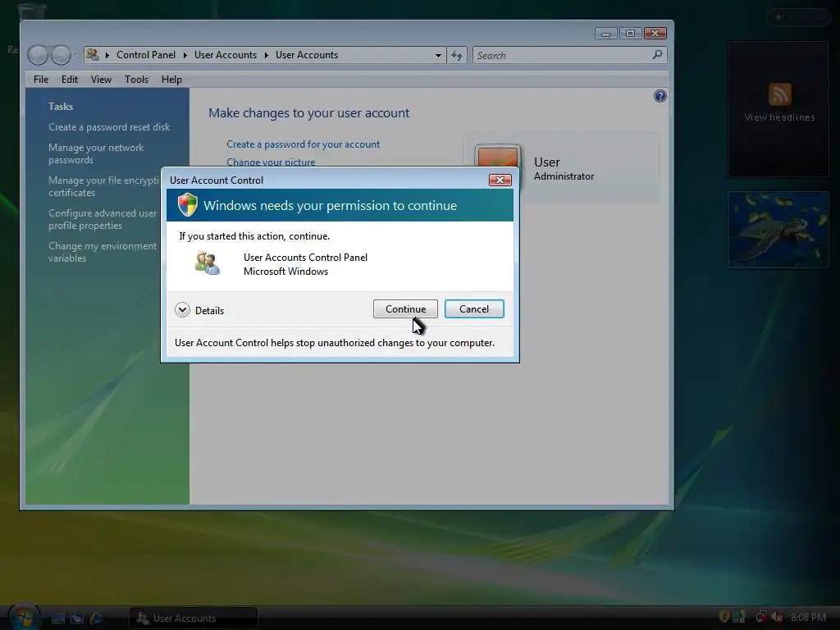
Task: Click the Back navigation button
Action: [38, 55]
